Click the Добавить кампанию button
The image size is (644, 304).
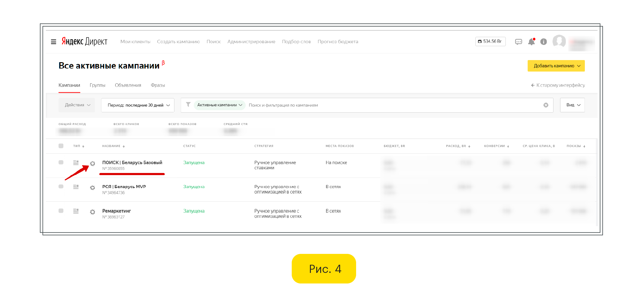(556, 66)
